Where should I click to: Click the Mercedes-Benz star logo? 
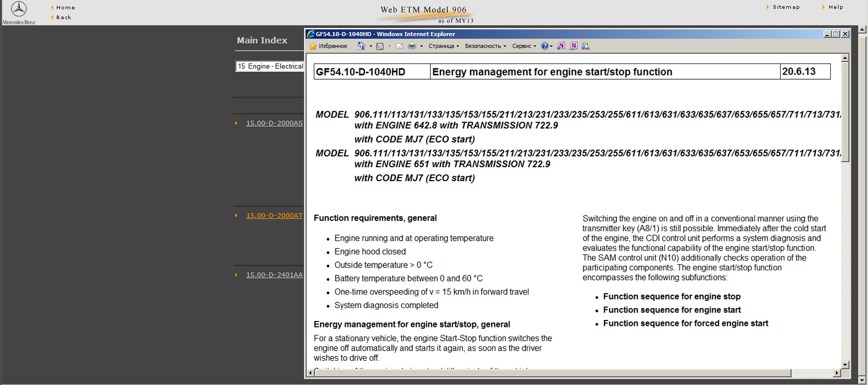coord(19,9)
